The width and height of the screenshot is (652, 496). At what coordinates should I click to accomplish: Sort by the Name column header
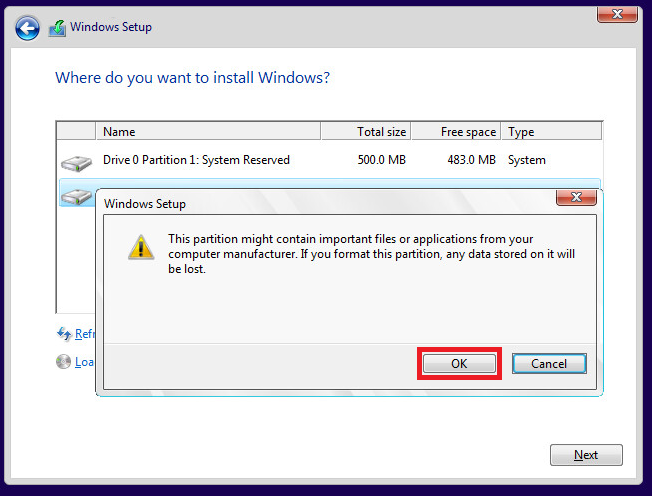tap(208, 131)
